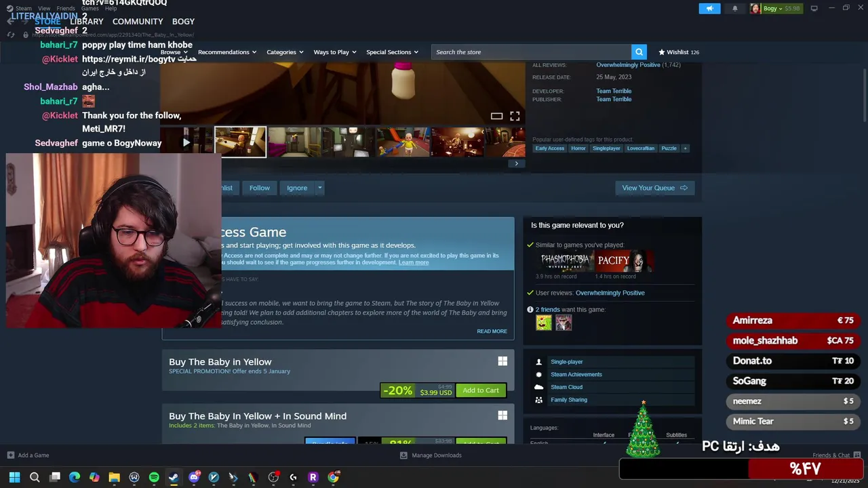Open Steam Cloud feature link

[567, 387]
